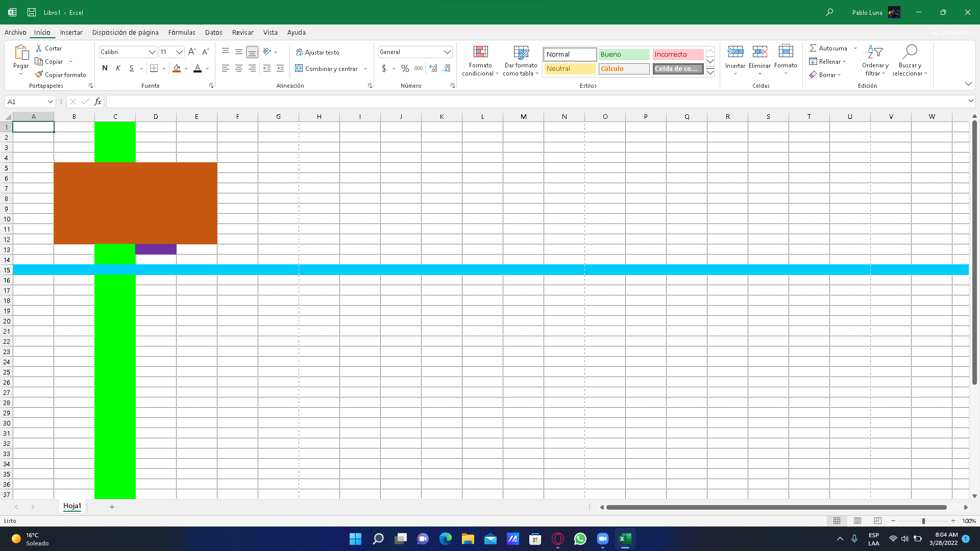Screen dimensions: 980x551
Task: Toggle top vertical alignment
Action: (x=226, y=52)
